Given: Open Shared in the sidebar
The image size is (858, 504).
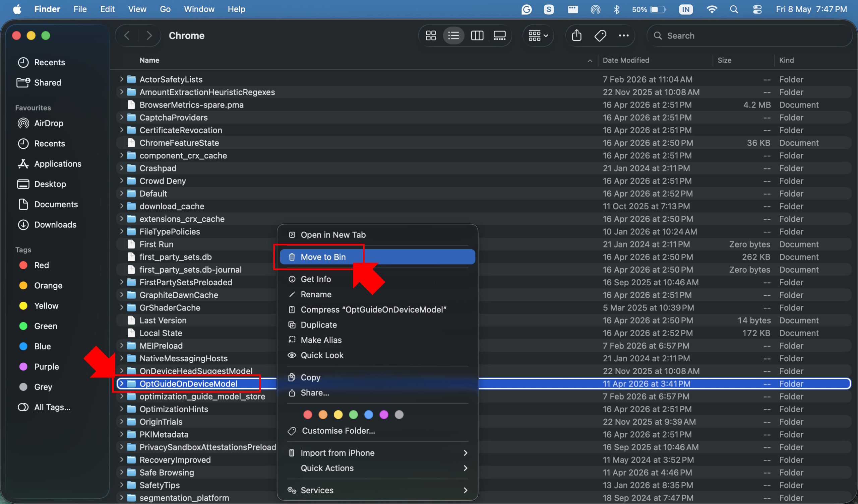Looking at the screenshot, I should pyautogui.click(x=47, y=82).
